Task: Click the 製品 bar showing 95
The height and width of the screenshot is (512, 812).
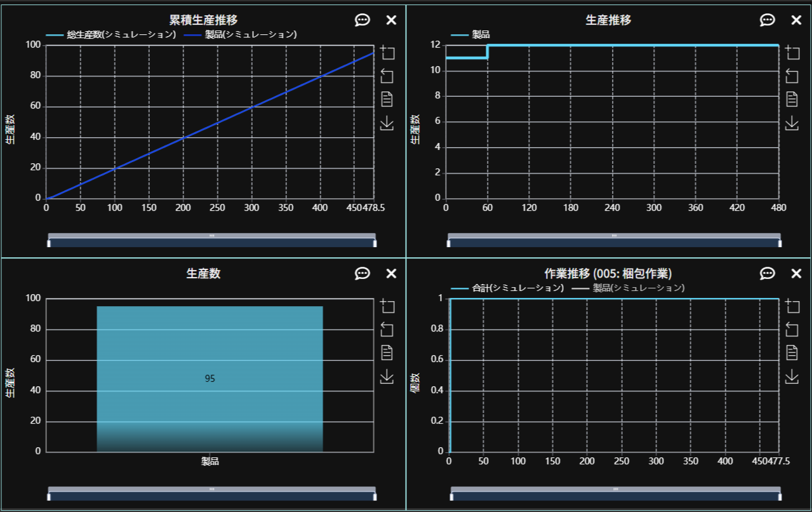Action: click(x=210, y=379)
